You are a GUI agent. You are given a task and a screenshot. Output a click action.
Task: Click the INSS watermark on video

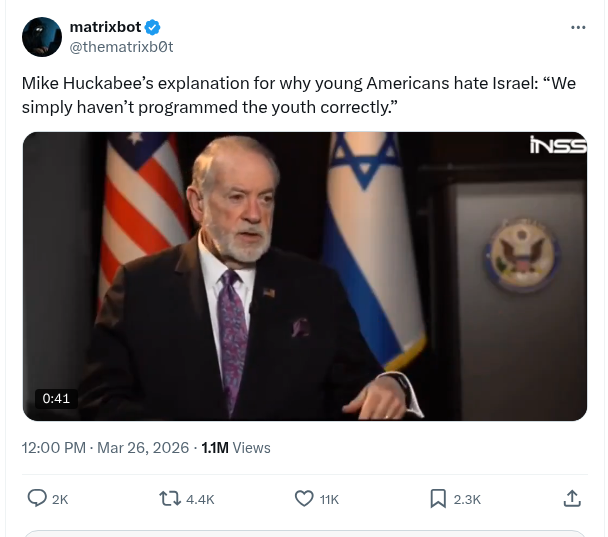point(557,146)
